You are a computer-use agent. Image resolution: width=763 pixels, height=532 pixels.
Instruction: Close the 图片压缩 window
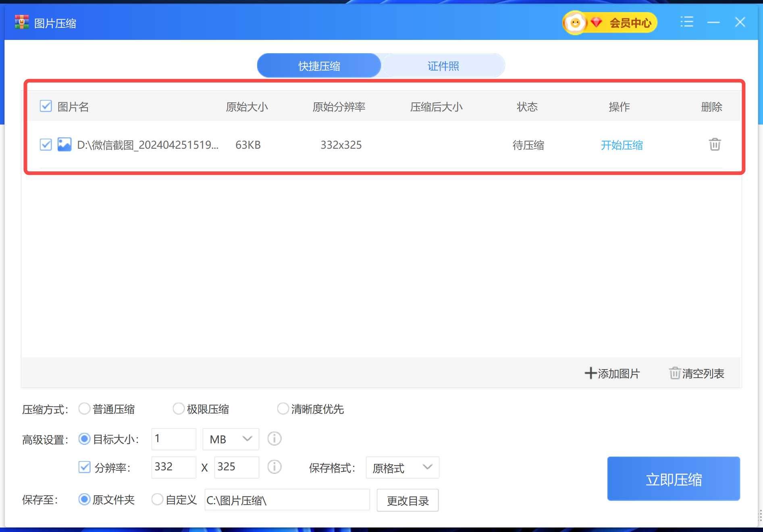(740, 22)
